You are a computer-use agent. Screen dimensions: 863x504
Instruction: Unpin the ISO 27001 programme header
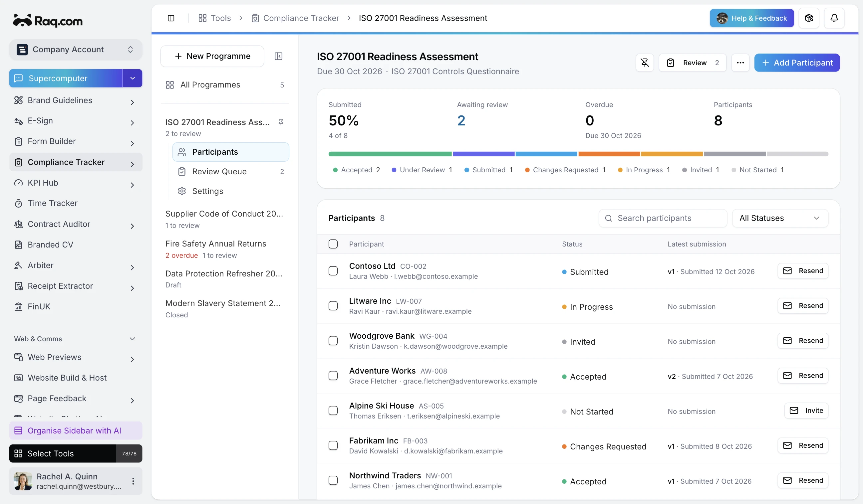coord(645,63)
